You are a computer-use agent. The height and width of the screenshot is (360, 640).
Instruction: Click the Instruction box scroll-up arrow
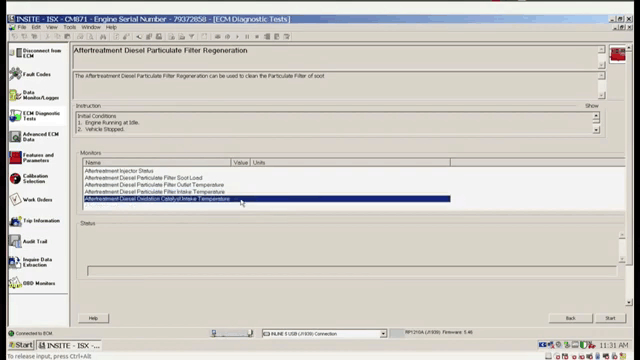(596, 116)
